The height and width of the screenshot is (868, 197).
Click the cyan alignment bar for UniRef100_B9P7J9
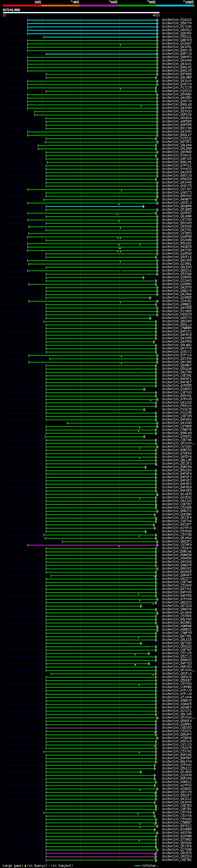[102, 54]
